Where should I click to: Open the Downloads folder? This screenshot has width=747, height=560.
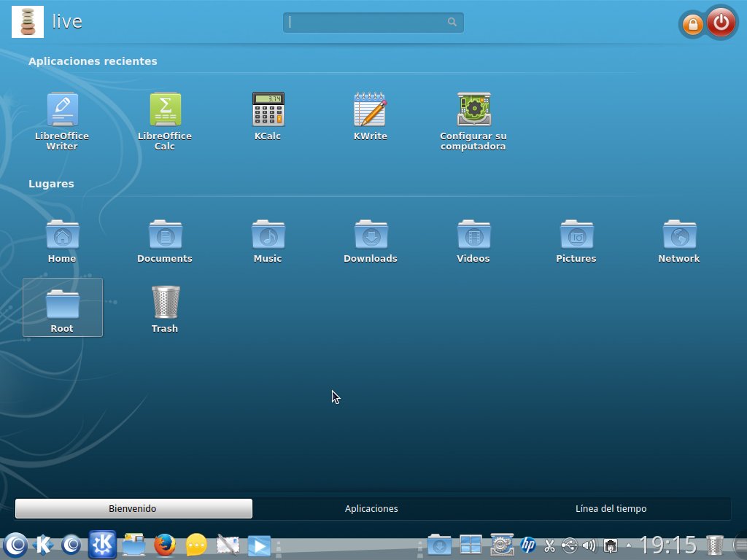[371, 241]
